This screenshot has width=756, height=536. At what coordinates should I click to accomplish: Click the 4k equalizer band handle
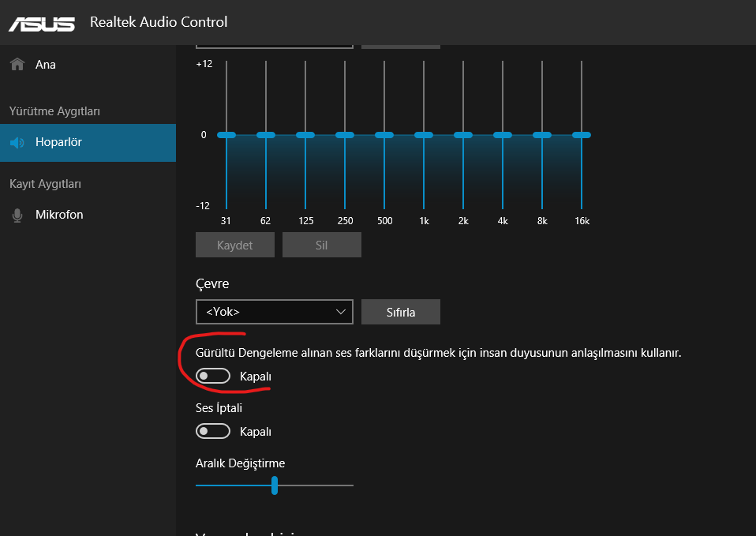coord(503,135)
